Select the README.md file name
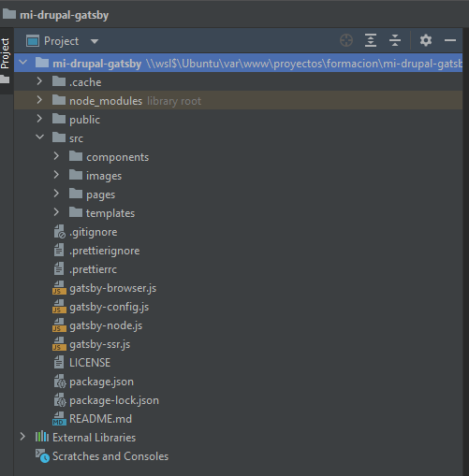The width and height of the screenshot is (469, 476). [x=100, y=419]
